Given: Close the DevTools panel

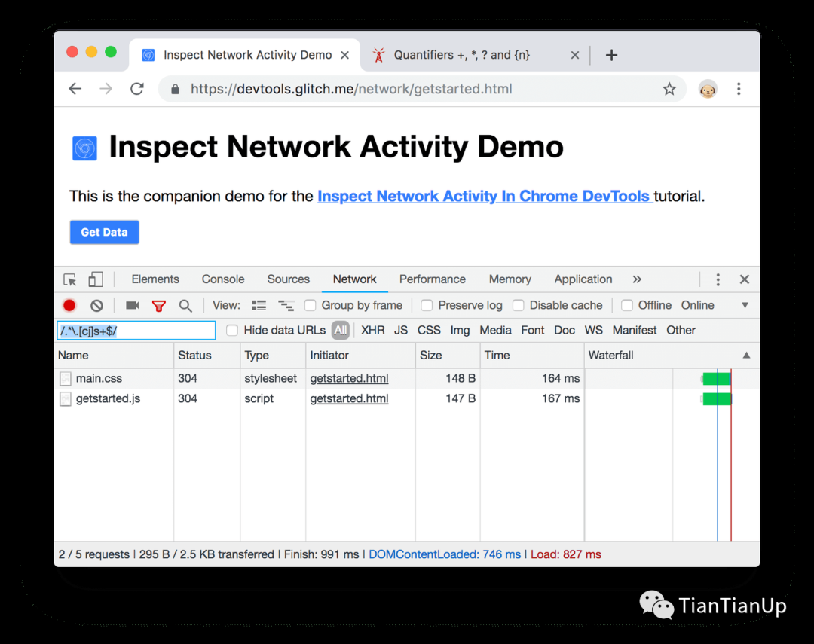Looking at the screenshot, I should click(x=745, y=279).
